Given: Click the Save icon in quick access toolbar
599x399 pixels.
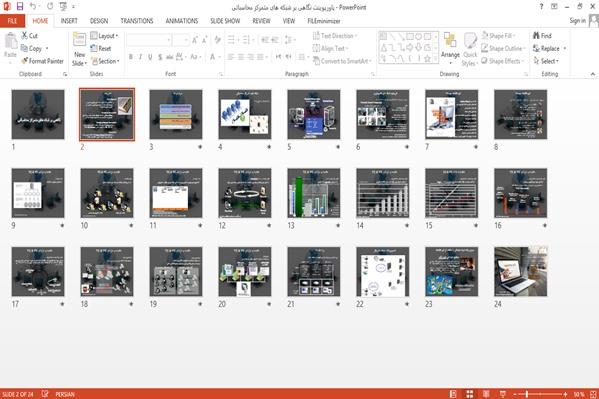Looking at the screenshot, I should click(x=20, y=6).
